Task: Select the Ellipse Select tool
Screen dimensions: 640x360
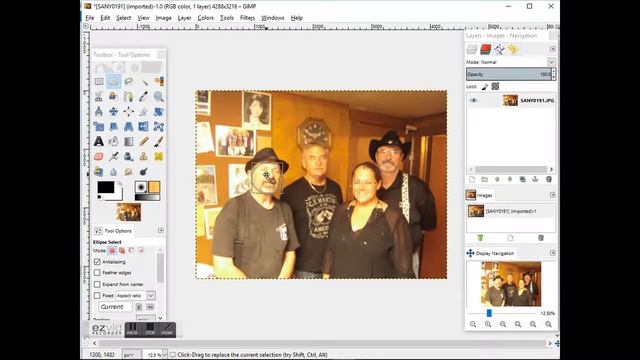Action: (x=113, y=81)
